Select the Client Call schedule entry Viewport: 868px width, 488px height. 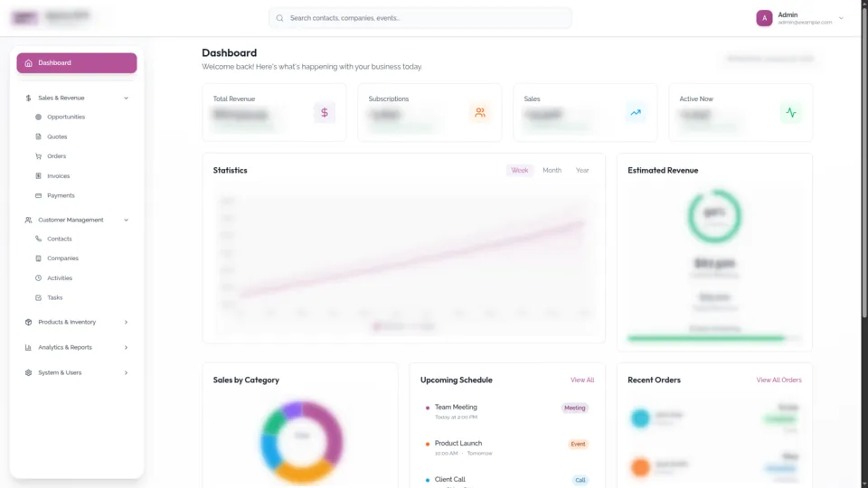coord(506,480)
